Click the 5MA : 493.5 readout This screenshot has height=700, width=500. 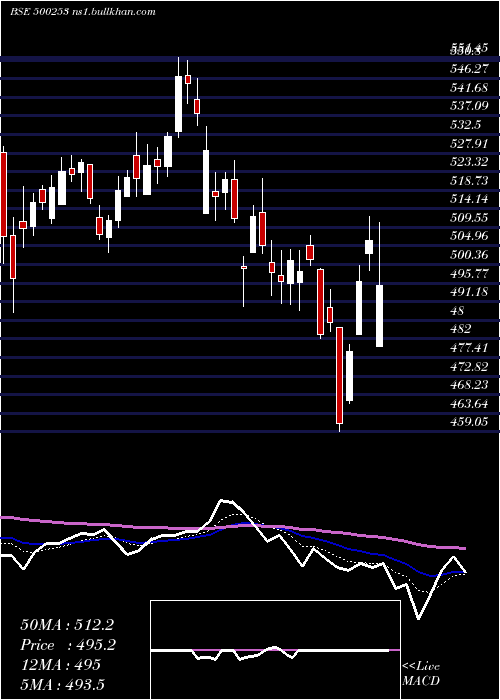pyautogui.click(x=65, y=684)
